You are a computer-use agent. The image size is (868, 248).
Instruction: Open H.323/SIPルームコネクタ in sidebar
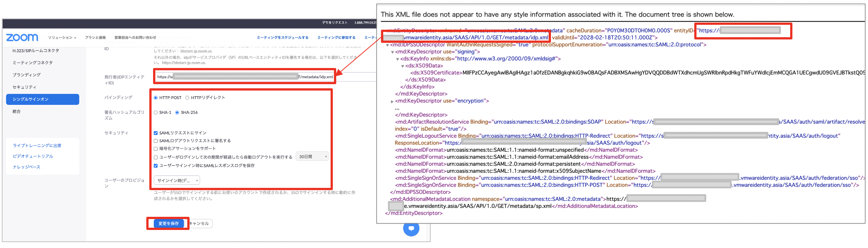click(36, 51)
